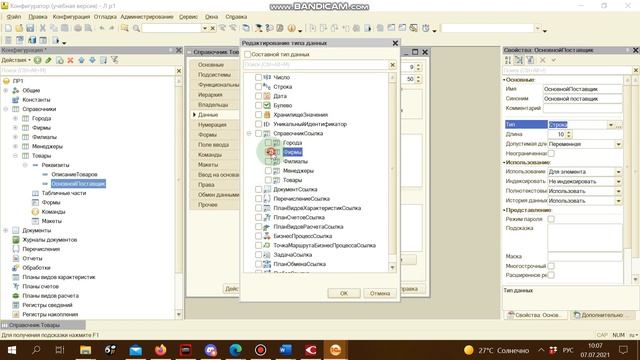This screenshot has height=360, width=640.
Task: Expand the Общие node in configuration tree
Action: (6, 90)
